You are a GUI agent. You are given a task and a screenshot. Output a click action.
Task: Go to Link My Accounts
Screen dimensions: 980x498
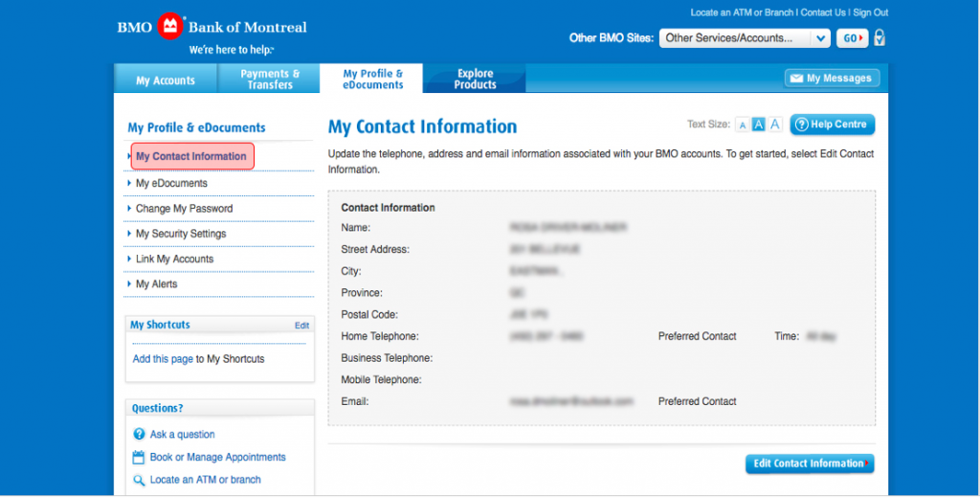pyautogui.click(x=174, y=259)
